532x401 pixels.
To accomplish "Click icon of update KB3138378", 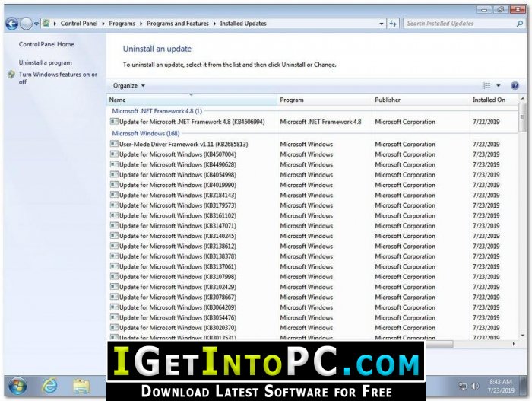I will [x=114, y=256].
